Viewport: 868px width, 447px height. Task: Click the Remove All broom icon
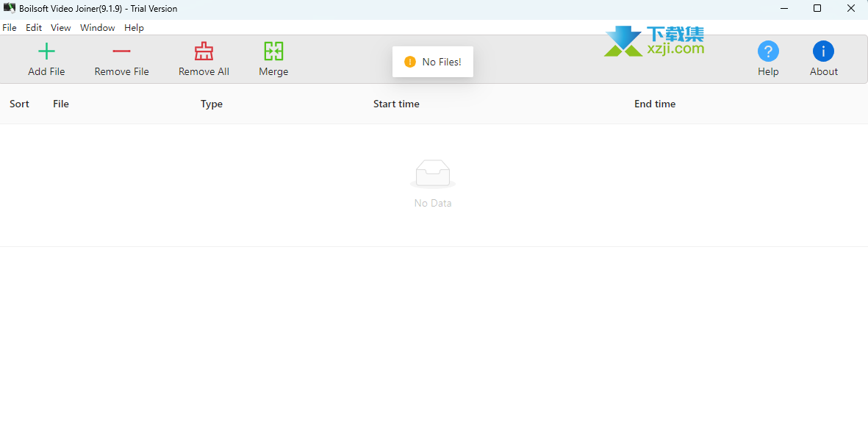pos(204,51)
